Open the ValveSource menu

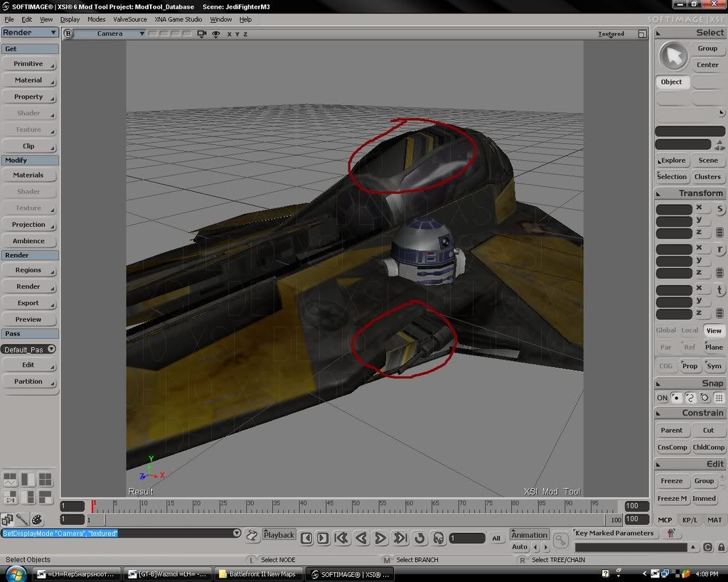(x=130, y=19)
